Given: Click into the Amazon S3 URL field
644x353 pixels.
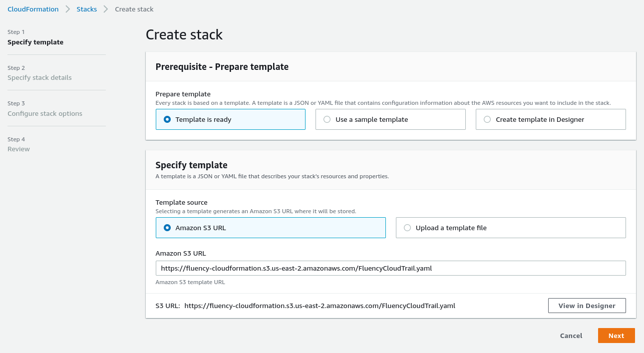Looking at the screenshot, I should click(391, 268).
